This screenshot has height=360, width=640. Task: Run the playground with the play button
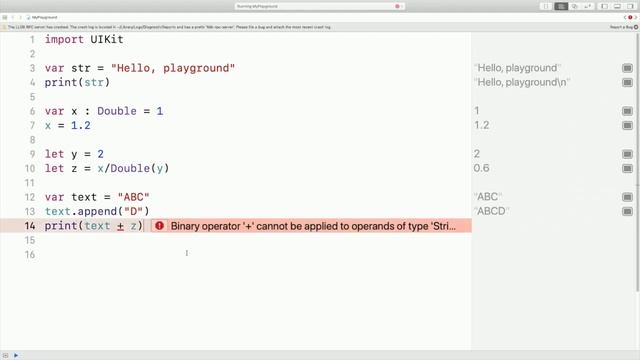point(16,356)
